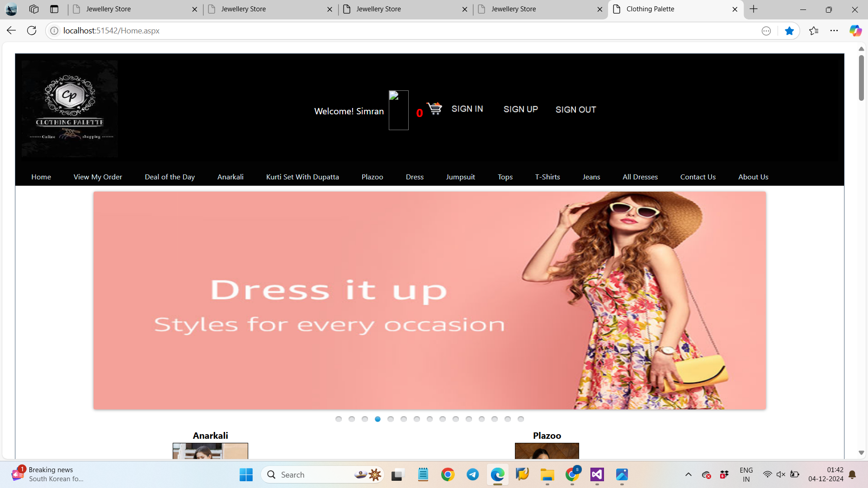The image size is (868, 488).
Task: Open Telegram from the taskbar
Action: click(472, 474)
